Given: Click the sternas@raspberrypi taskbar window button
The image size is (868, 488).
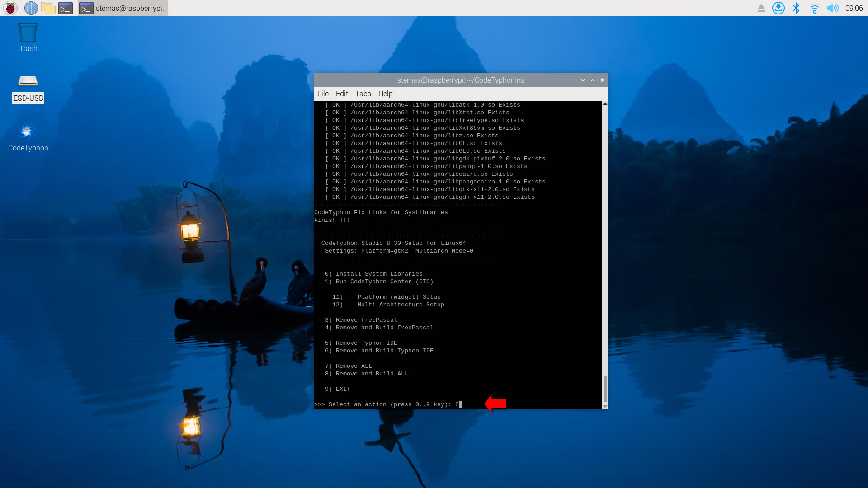Looking at the screenshot, I should click(x=123, y=8).
